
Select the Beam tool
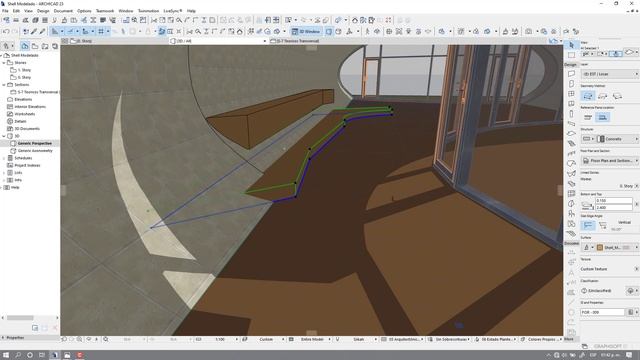pyautogui.click(x=571, y=124)
